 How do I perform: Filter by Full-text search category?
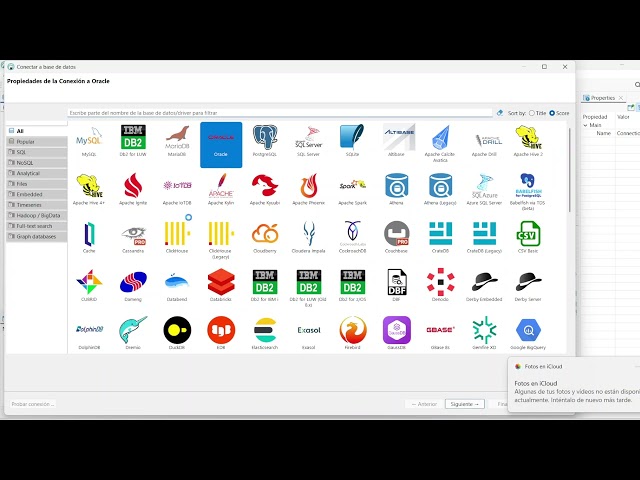click(x=37, y=226)
